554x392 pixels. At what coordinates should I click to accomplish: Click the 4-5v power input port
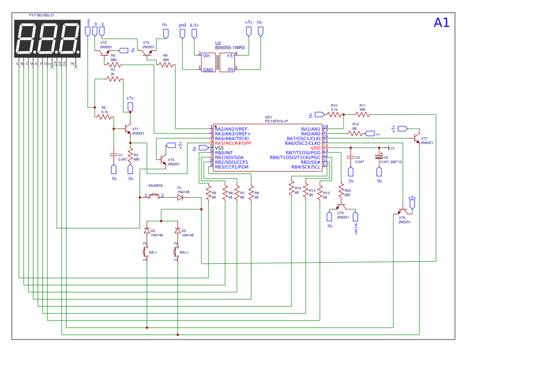tap(194, 34)
